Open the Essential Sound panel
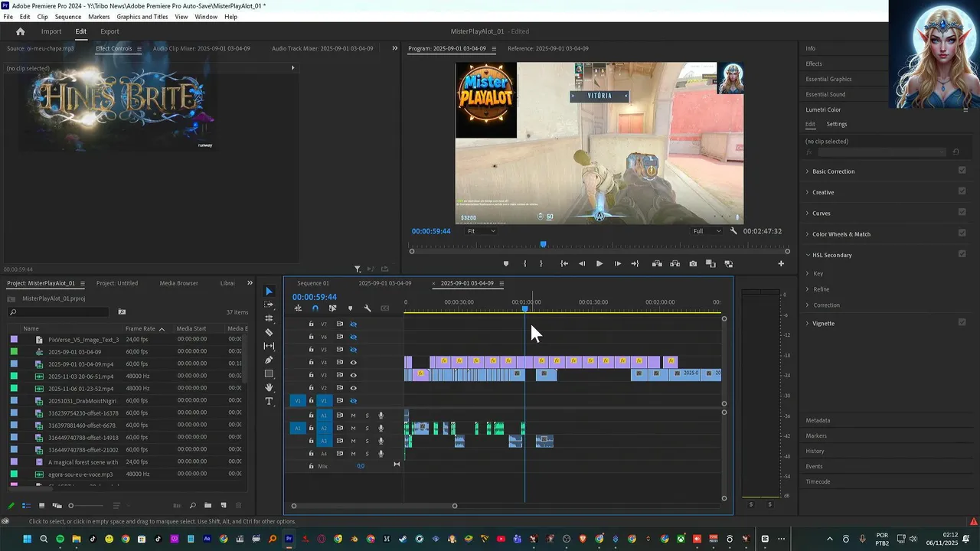This screenshot has height=551, width=980. 825,94
